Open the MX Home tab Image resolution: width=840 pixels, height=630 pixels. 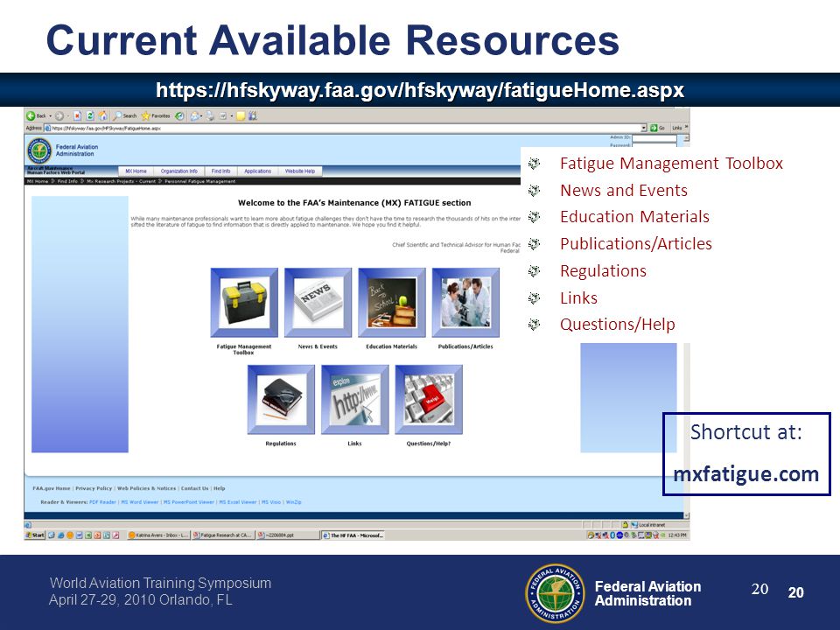[x=136, y=171]
